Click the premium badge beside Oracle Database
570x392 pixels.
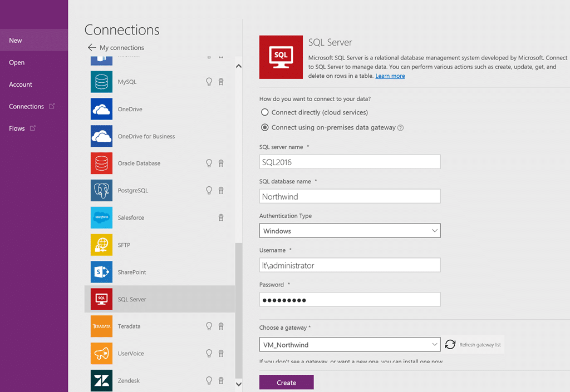click(x=220, y=163)
